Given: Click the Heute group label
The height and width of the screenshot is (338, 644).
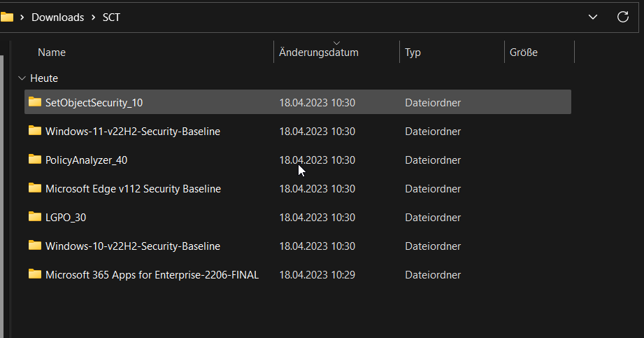Looking at the screenshot, I should point(44,78).
